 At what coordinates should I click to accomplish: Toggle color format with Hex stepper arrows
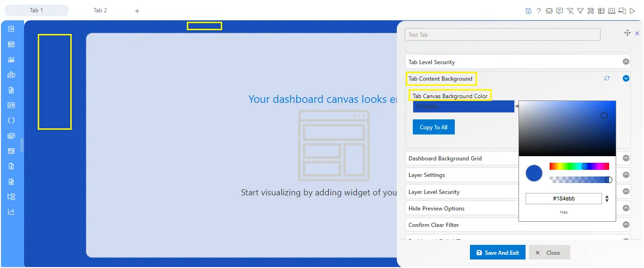607,199
